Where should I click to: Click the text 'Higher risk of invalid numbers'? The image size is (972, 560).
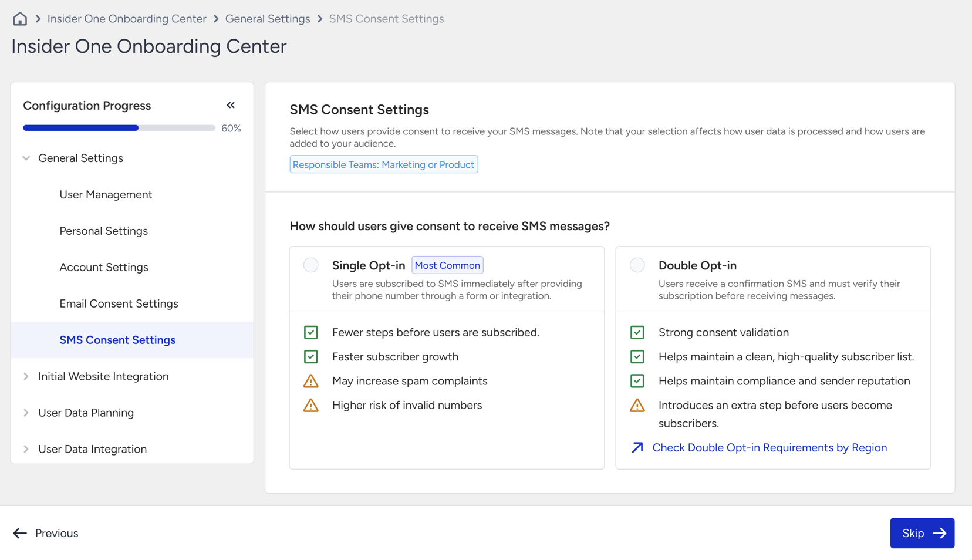pyautogui.click(x=407, y=405)
